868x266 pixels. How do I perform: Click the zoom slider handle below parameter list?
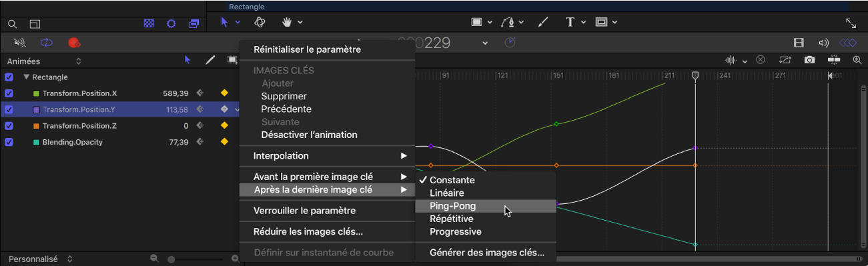coord(171,259)
